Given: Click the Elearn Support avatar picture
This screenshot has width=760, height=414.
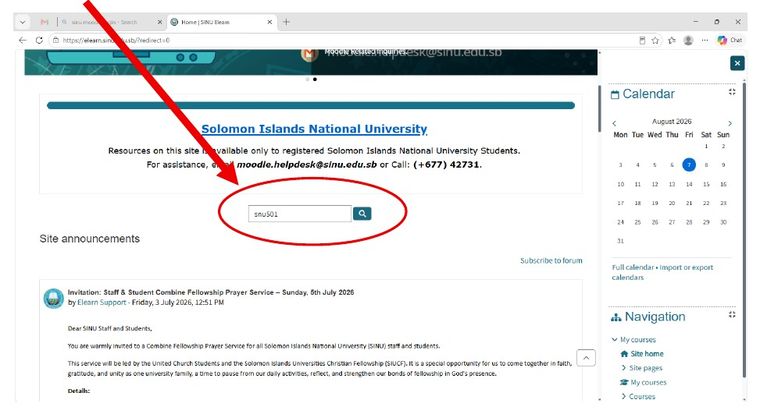Looking at the screenshot, I should (x=53, y=299).
